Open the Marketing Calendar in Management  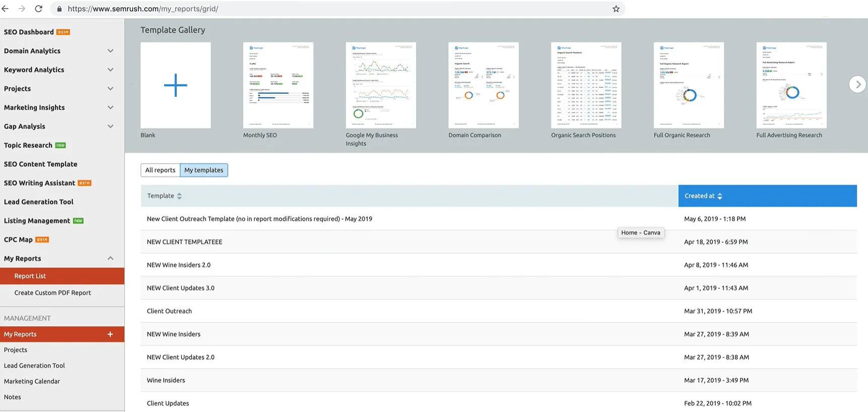tap(32, 381)
